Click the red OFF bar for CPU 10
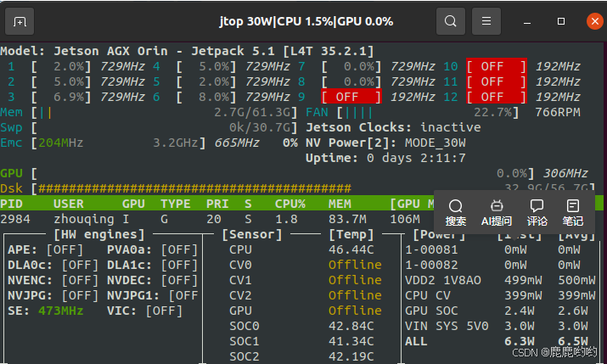 tap(497, 66)
